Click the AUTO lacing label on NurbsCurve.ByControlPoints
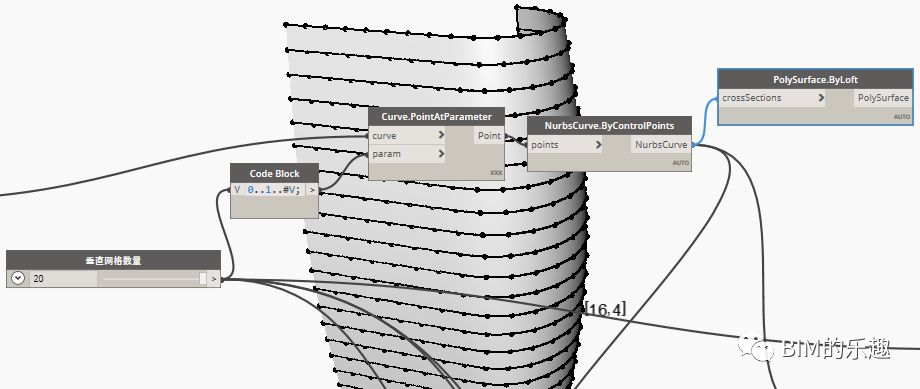The height and width of the screenshot is (389, 920). click(x=681, y=163)
